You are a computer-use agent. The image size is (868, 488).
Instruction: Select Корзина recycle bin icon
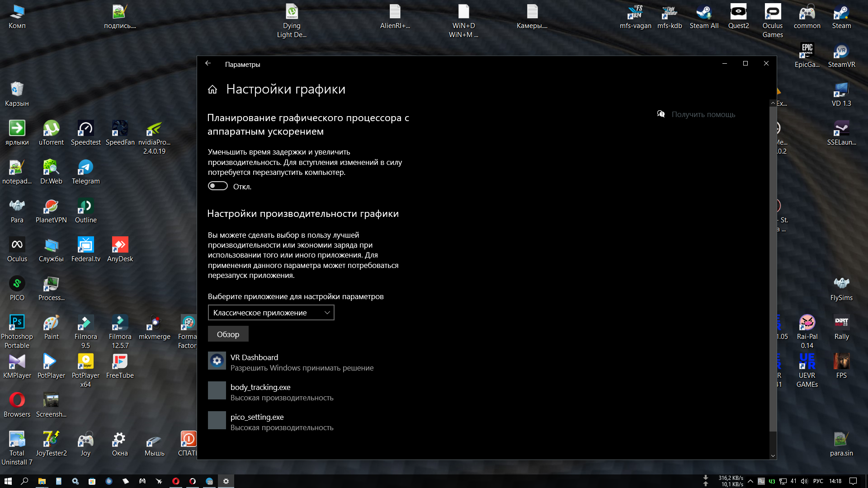pos(17,94)
